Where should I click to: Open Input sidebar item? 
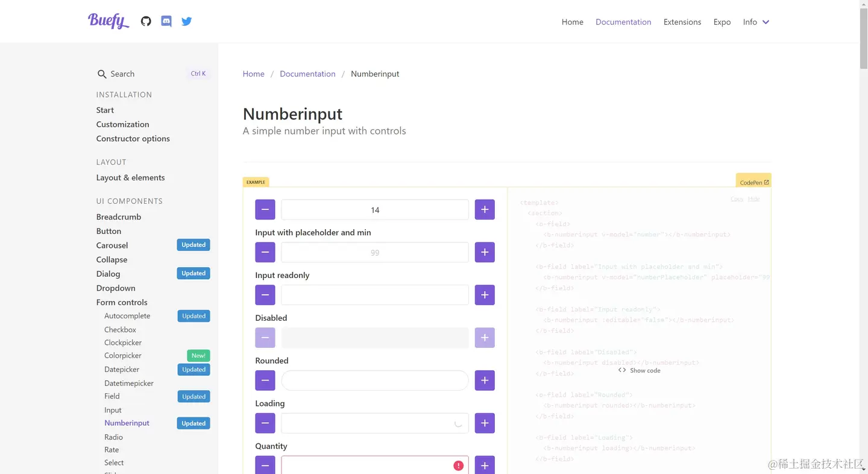[113, 410]
